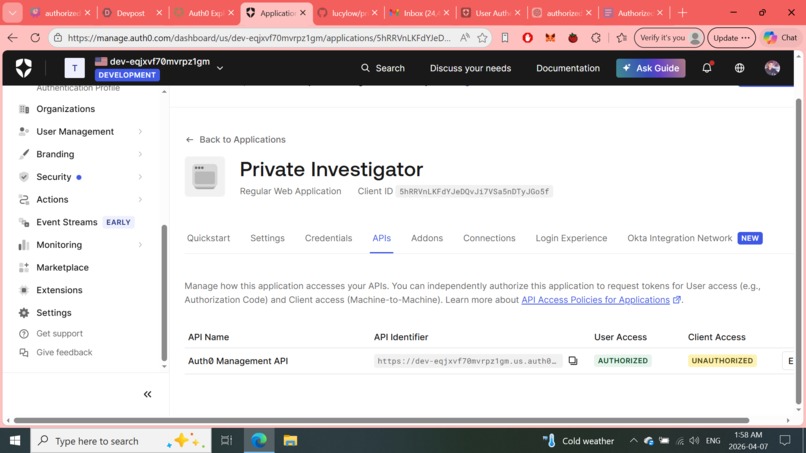This screenshot has width=806, height=453.
Task: Switch to the Connections tab
Action: coord(489,238)
